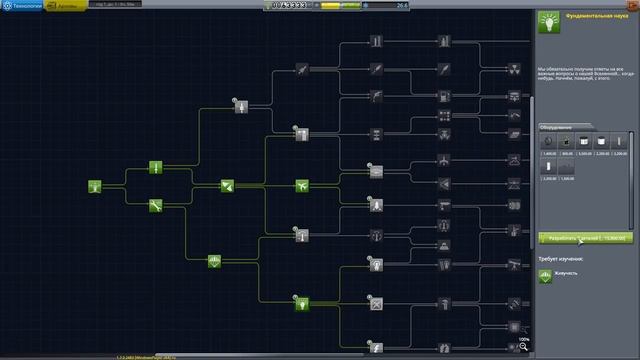Select the Electrics node
640x360 pixels.
tap(376, 348)
